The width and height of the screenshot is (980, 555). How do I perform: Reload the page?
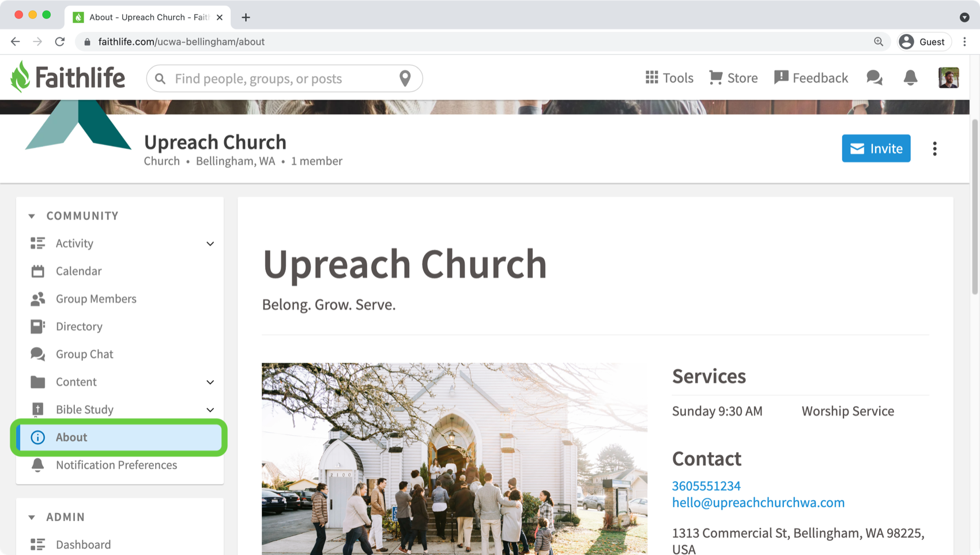[x=60, y=42]
